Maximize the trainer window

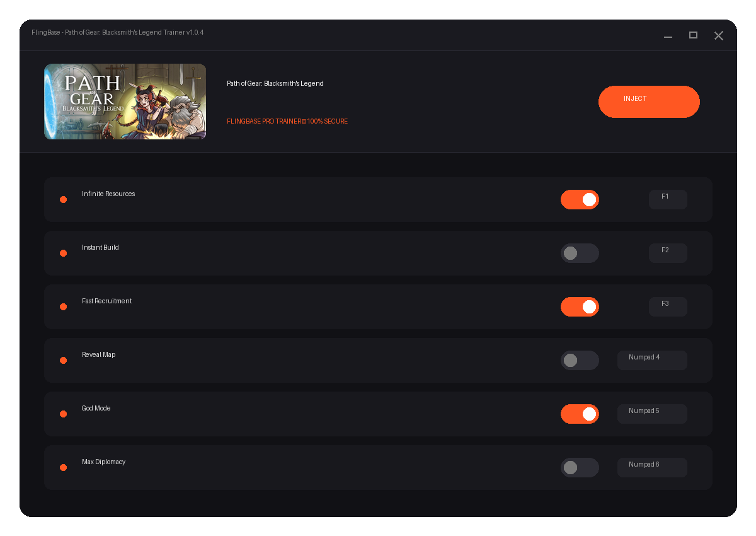[x=693, y=35]
